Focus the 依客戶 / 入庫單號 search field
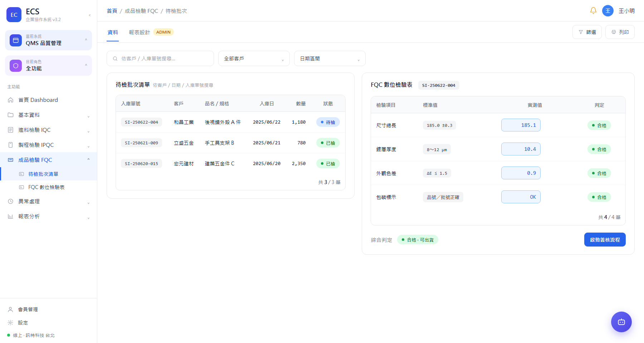 [160, 59]
